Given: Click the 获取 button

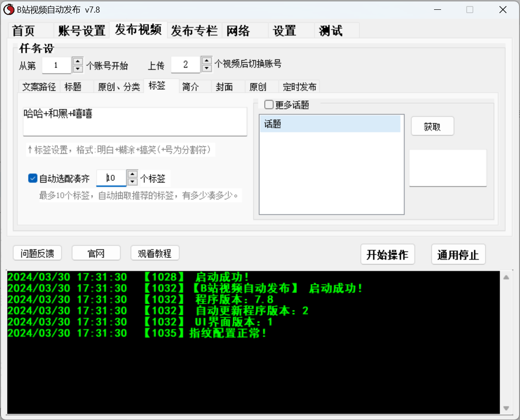Looking at the screenshot, I should pos(432,126).
